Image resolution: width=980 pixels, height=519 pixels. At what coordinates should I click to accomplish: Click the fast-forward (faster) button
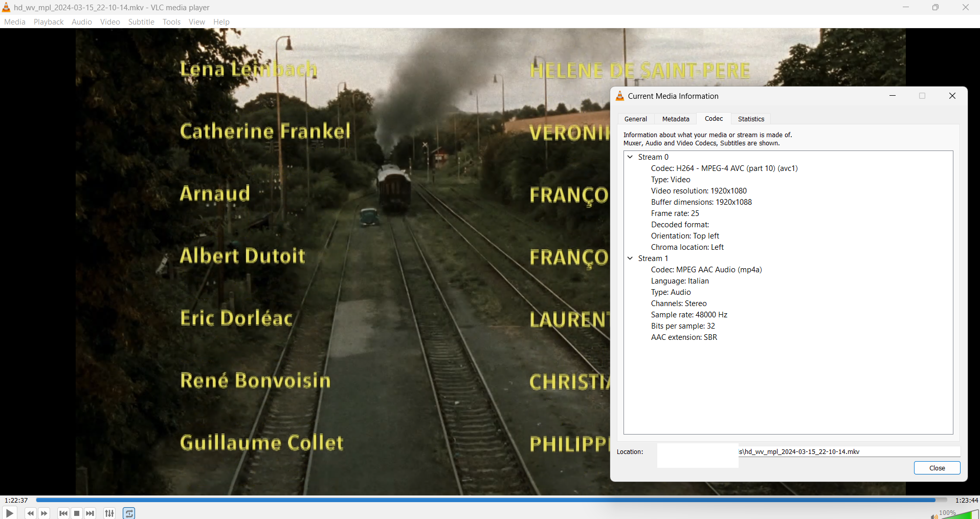(44, 513)
